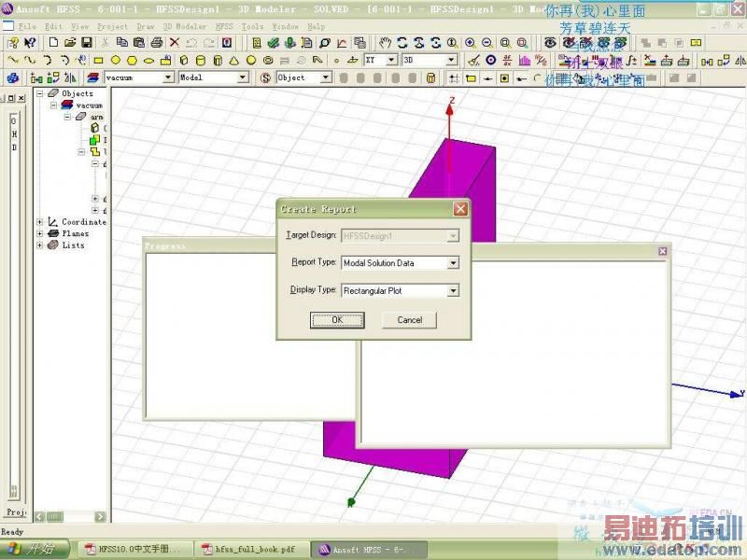This screenshot has width=747, height=560.
Task: Open the Model dropdown in the toolbar
Action: [243, 77]
